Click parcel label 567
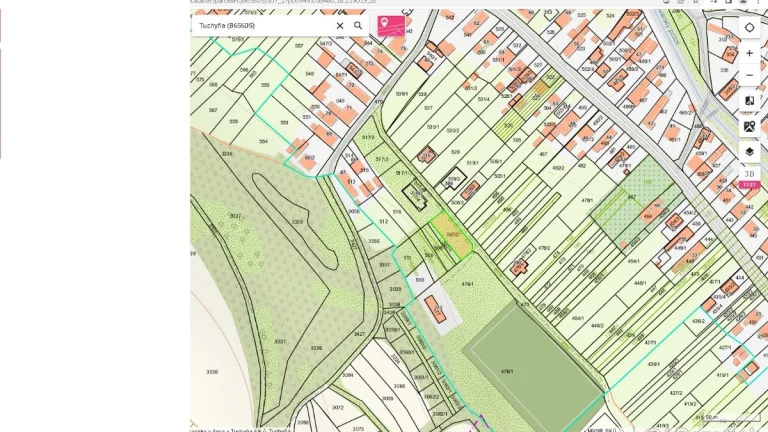This screenshot has width=768, height=432. coord(213,110)
